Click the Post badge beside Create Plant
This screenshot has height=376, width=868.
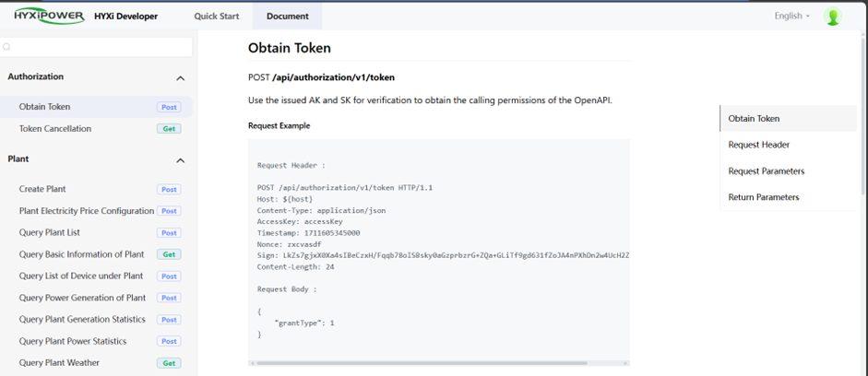point(168,190)
